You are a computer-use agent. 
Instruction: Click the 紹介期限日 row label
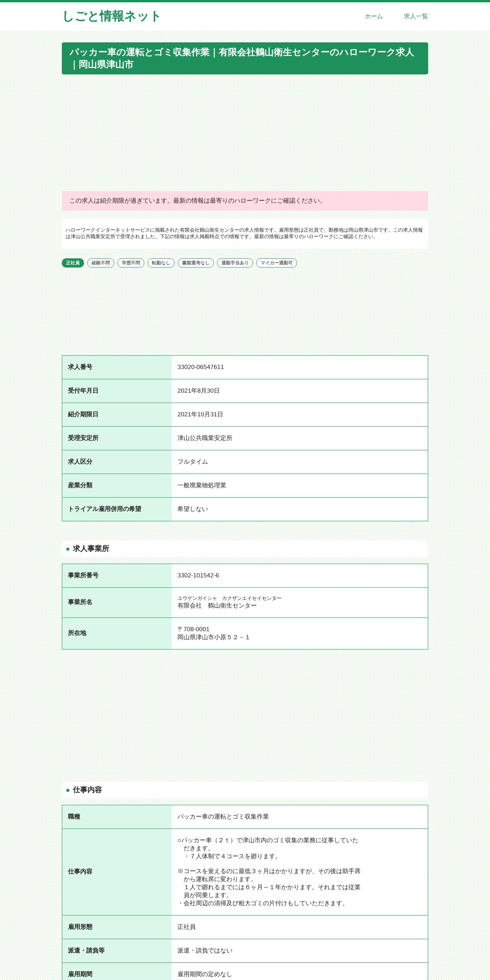tap(83, 414)
